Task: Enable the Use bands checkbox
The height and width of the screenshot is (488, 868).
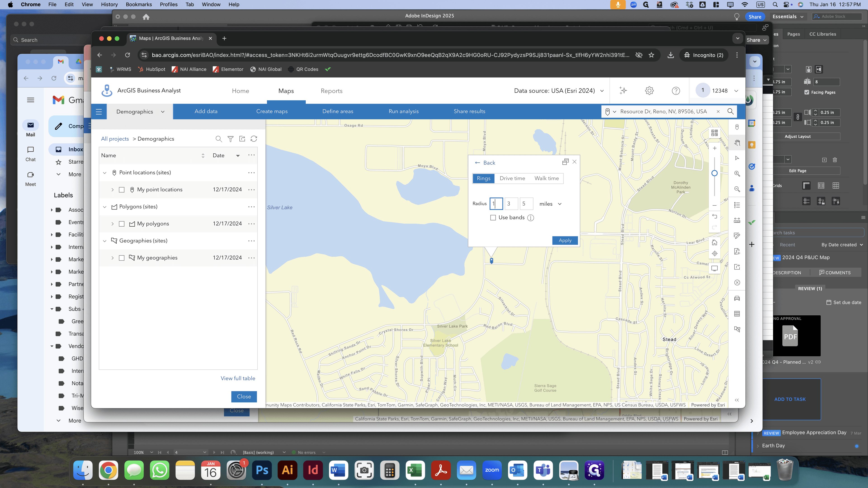Action: (x=493, y=218)
